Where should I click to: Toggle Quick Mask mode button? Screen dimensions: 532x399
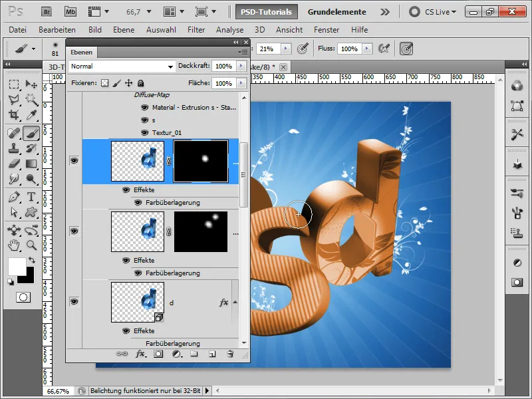click(x=23, y=297)
